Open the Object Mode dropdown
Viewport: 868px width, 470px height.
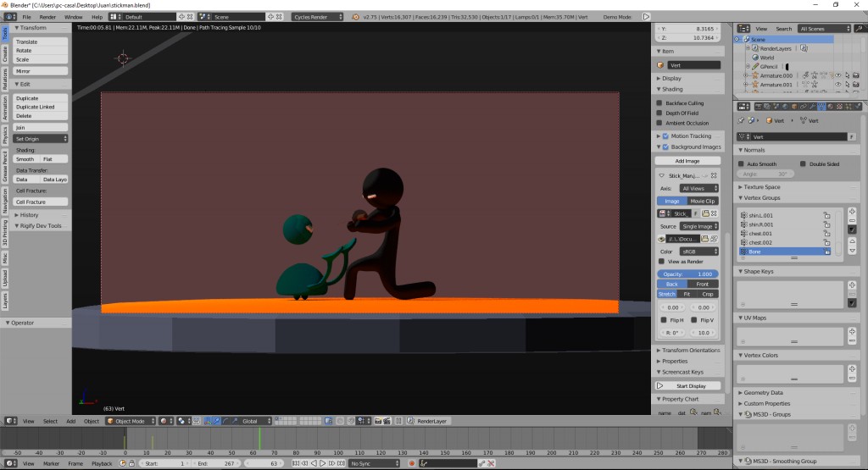[x=129, y=421]
